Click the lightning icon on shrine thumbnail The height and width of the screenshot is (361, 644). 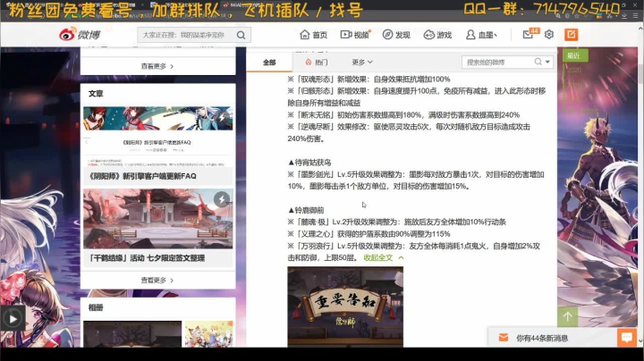[x=222, y=199]
